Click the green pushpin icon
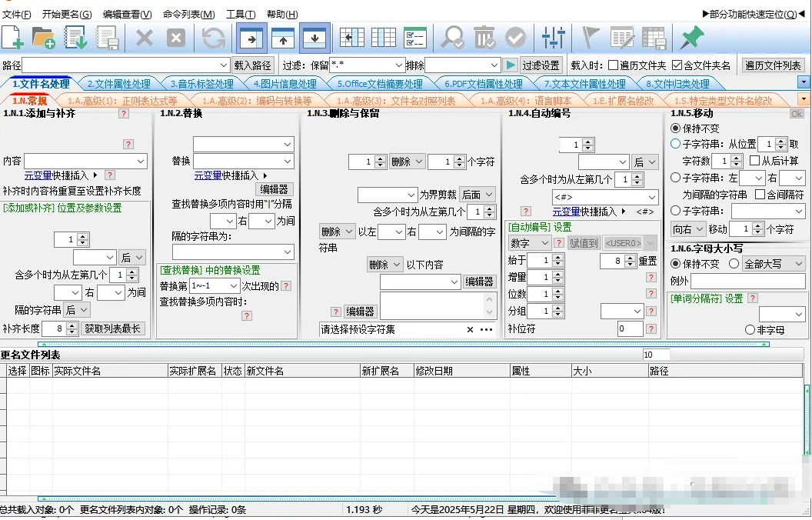 [x=692, y=38]
